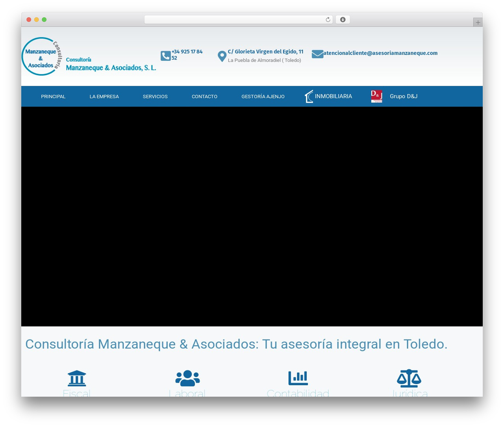Image resolution: width=504 pixels, height=427 pixels.
Task: Open the Grupo D&J menu link
Action: tap(404, 96)
